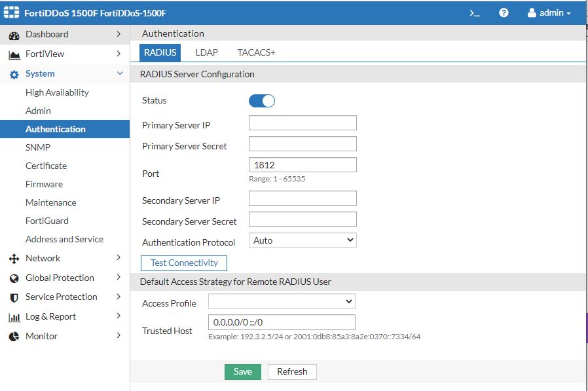Open the help question mark icon
Image resolution: width=588 pixels, height=391 pixels.
click(x=504, y=12)
